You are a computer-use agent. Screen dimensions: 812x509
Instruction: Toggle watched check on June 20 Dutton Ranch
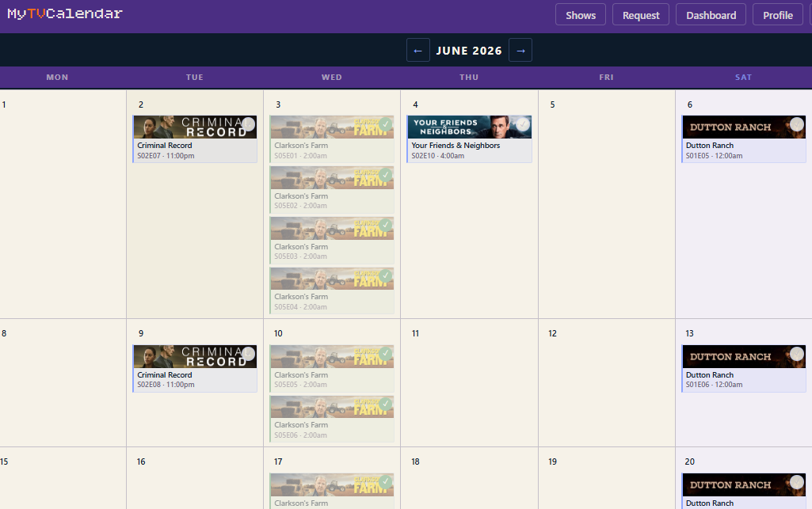click(x=797, y=482)
